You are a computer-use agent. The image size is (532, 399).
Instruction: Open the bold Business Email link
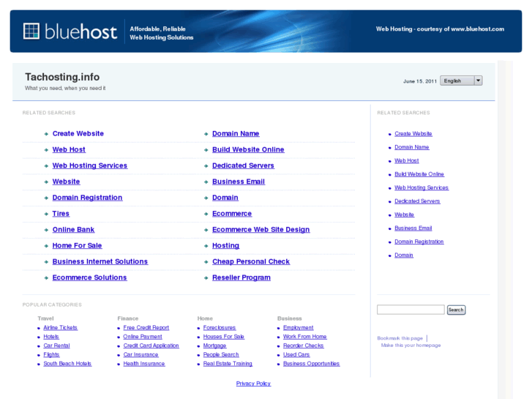(x=239, y=182)
